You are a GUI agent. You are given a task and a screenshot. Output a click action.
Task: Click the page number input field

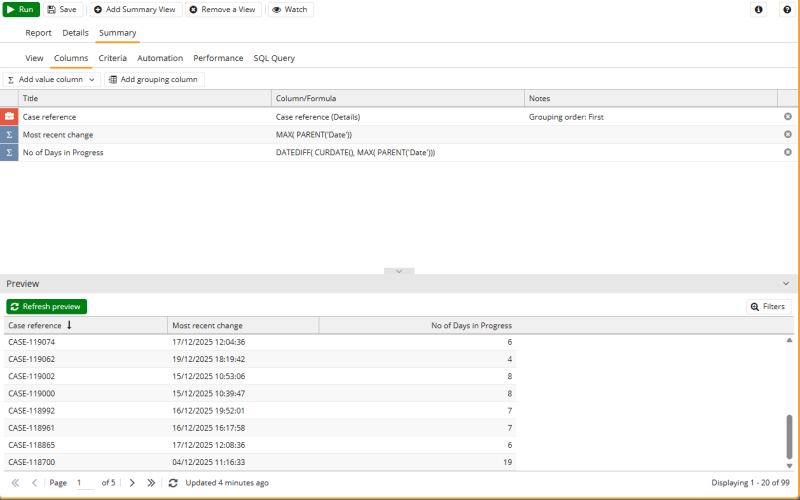[x=85, y=483]
